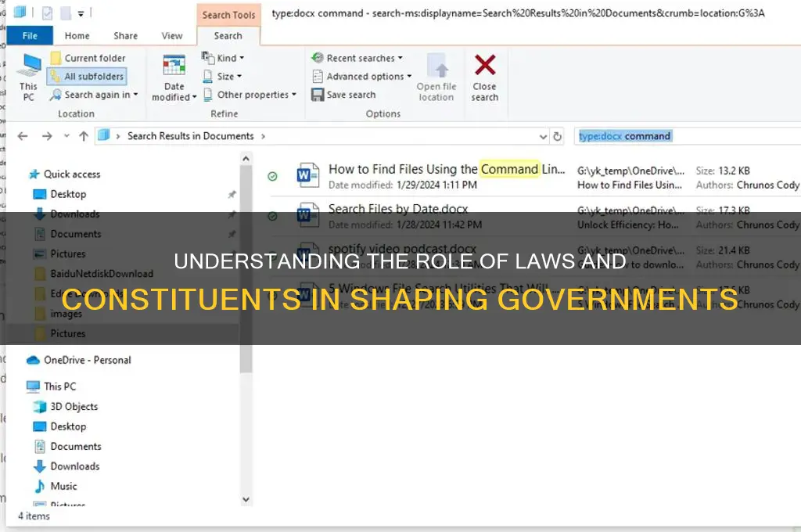Click Save search

[344, 95]
